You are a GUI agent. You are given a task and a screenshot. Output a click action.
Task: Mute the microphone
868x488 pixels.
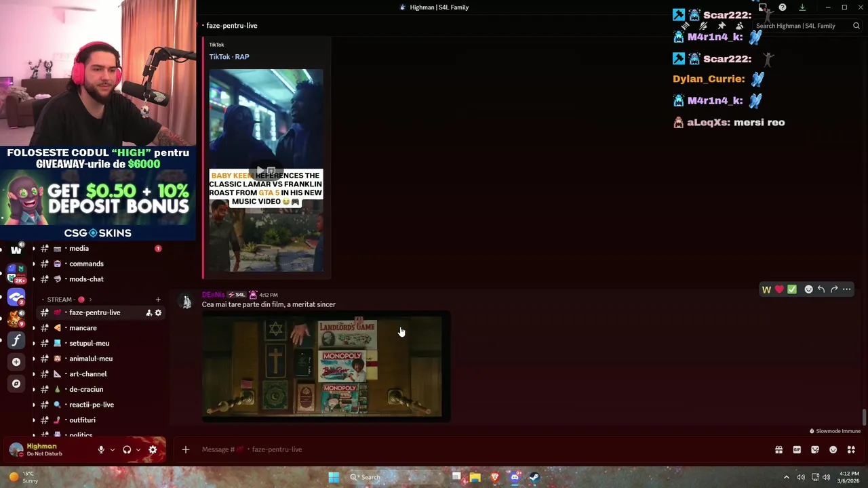[101, 449]
